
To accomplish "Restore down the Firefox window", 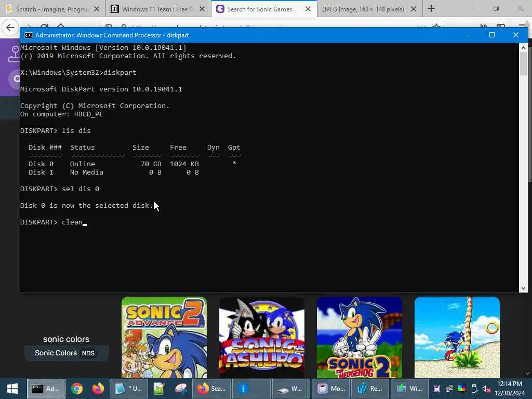I will 496,8.
